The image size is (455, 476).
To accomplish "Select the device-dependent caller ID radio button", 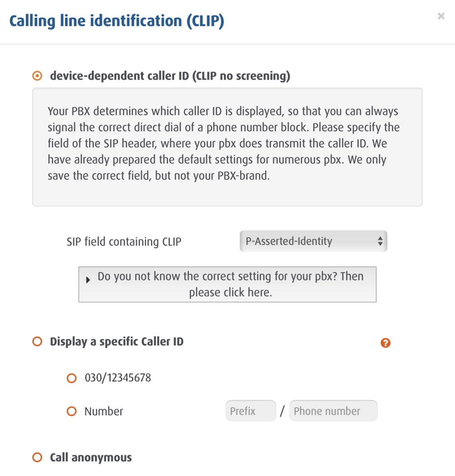I will pyautogui.click(x=37, y=76).
